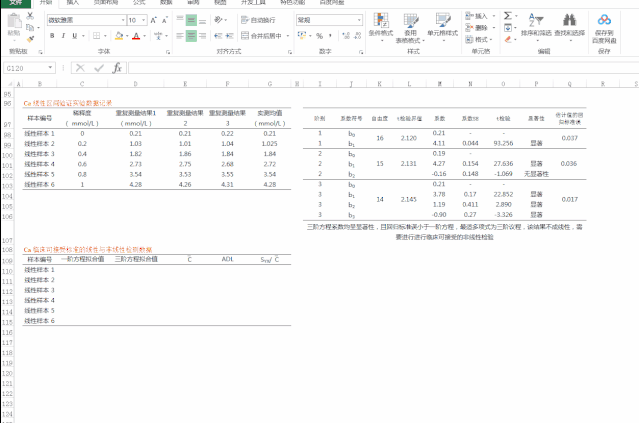This screenshot has width=639, height=423.
Task: Click the AutoSum sigma icon
Action: click(508, 16)
